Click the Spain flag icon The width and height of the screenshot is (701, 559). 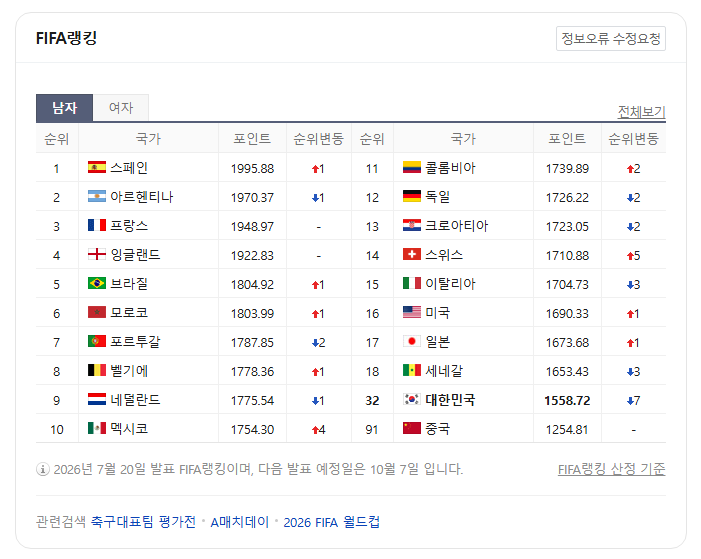click(97, 167)
